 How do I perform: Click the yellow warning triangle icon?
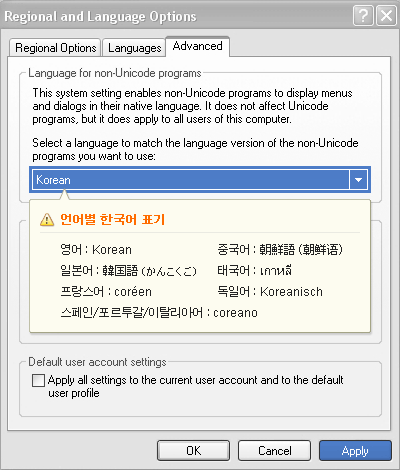pyautogui.click(x=47, y=220)
